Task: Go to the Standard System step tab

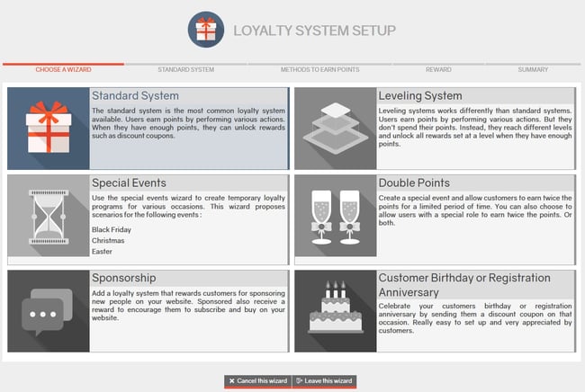Action: pyautogui.click(x=185, y=69)
